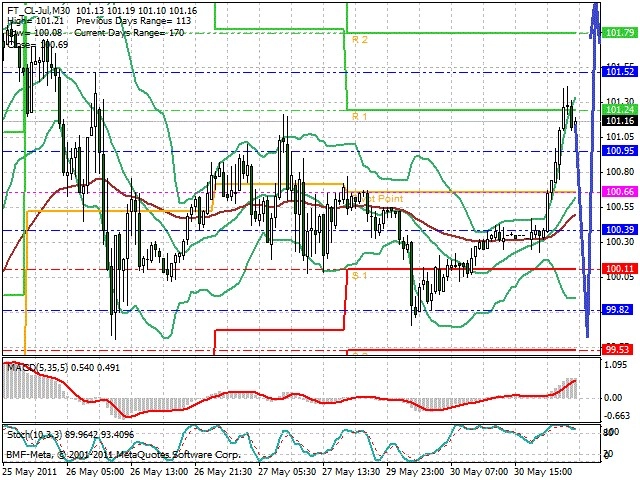640x480 pixels.
Task: Select the current price label 101.16
Action: click(x=618, y=120)
